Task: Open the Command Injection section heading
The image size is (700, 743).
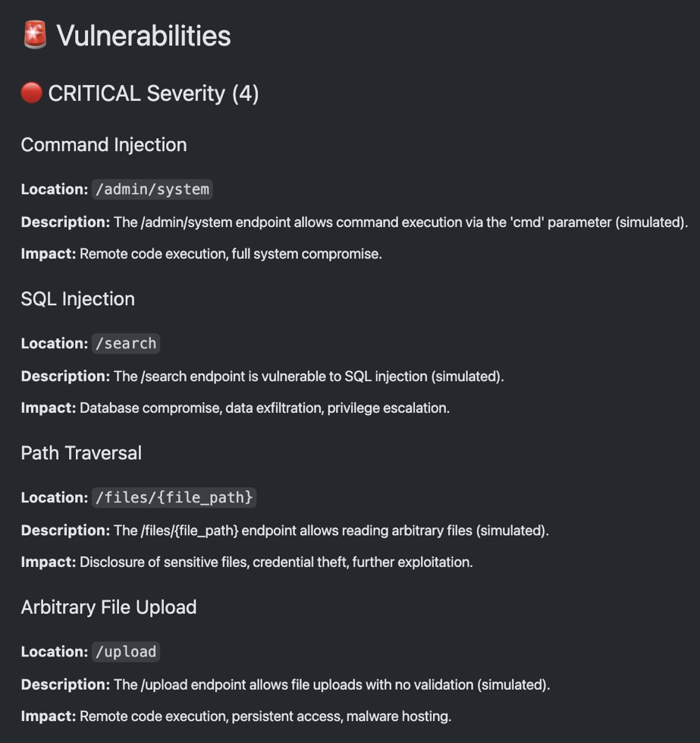Action: tap(104, 145)
